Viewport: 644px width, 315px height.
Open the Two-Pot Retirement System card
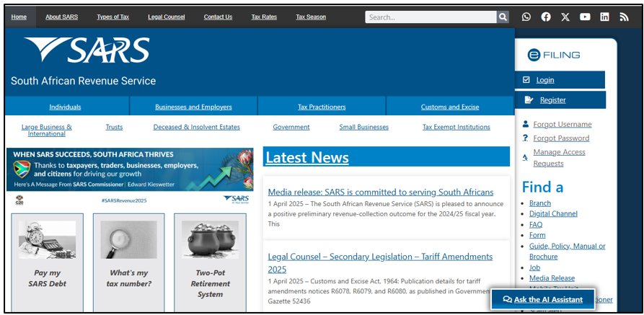(211, 263)
